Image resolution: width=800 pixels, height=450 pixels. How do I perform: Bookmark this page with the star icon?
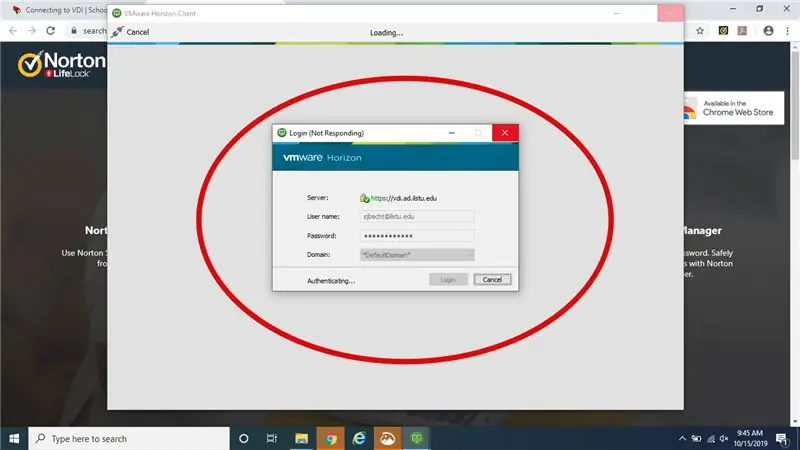[700, 31]
